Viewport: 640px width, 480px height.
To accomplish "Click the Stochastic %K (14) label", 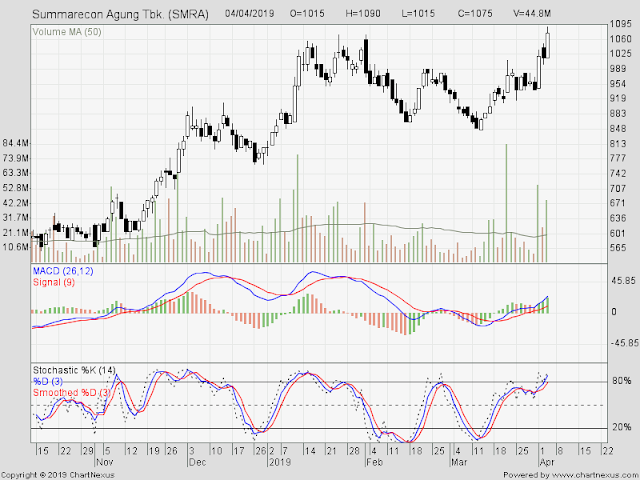I will (74, 370).
